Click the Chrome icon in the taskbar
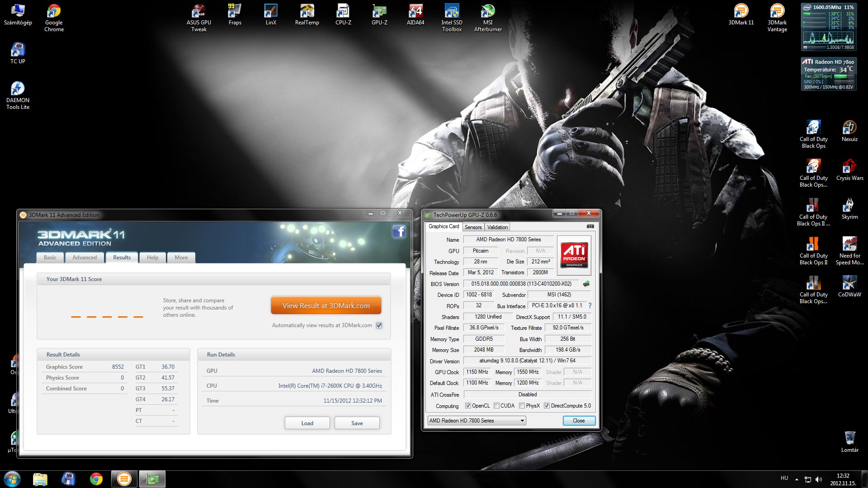Image resolution: width=868 pixels, height=488 pixels. [x=96, y=479]
